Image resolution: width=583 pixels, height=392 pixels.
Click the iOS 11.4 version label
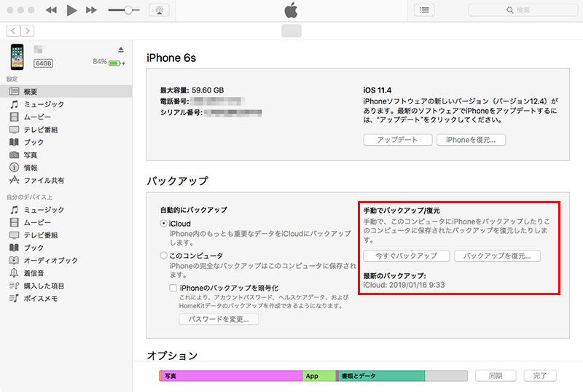pyautogui.click(x=377, y=90)
